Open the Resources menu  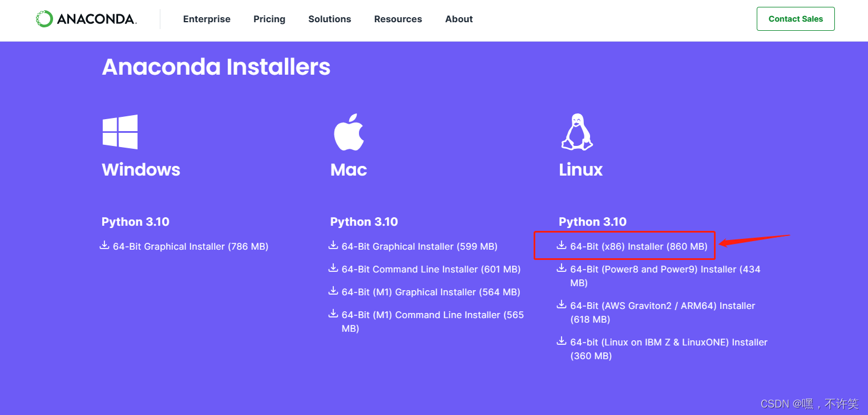[398, 19]
